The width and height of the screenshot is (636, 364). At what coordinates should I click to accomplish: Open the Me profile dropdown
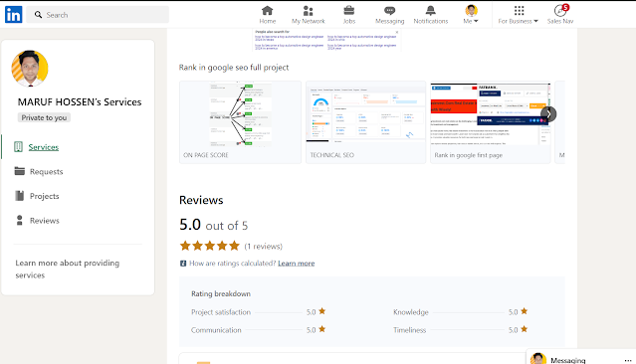(x=471, y=15)
